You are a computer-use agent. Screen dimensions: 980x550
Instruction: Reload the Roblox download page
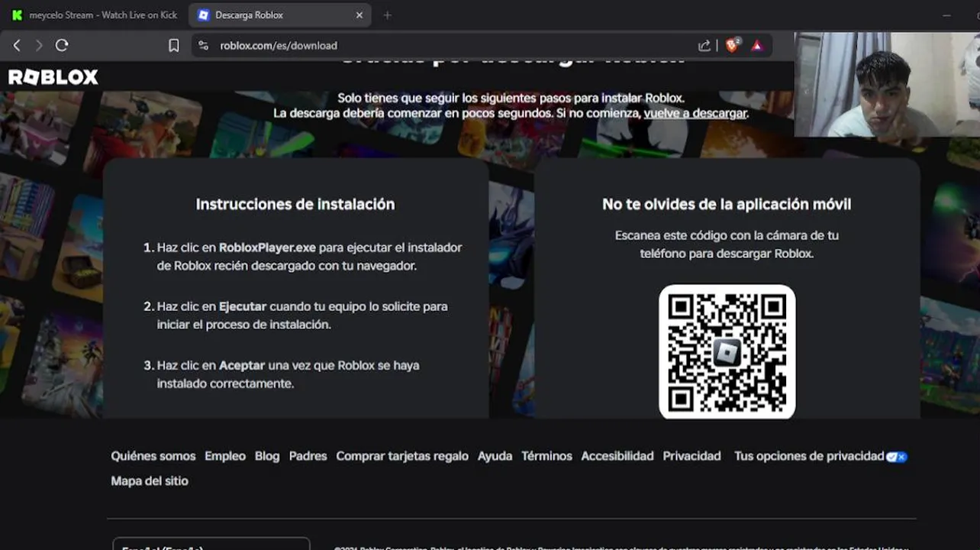tap(62, 46)
